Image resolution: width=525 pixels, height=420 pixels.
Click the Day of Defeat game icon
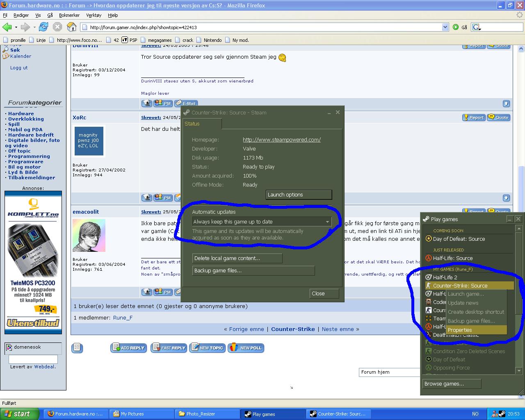429,359
